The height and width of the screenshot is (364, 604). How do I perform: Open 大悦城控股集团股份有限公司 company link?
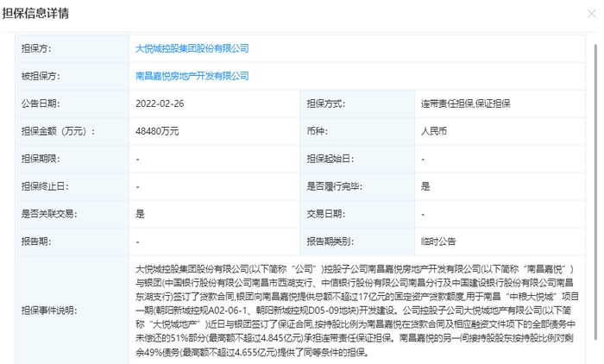[192, 48]
